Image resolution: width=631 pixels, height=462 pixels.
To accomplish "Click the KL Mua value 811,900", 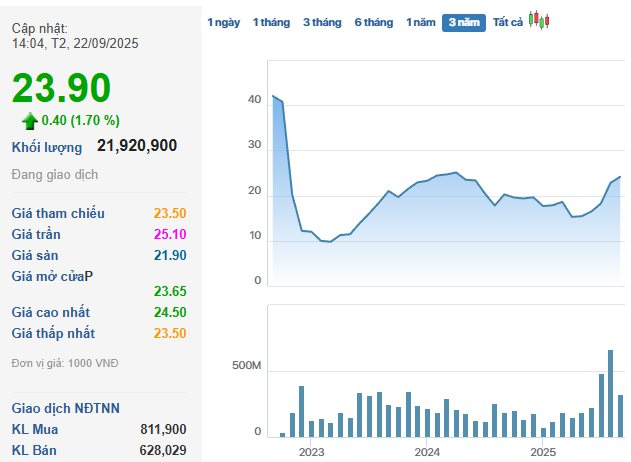I will click(163, 429).
